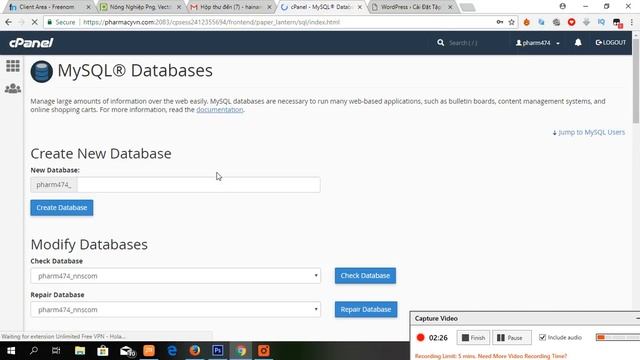Click the gray chat-bubble extension icon

[x=556, y=22]
